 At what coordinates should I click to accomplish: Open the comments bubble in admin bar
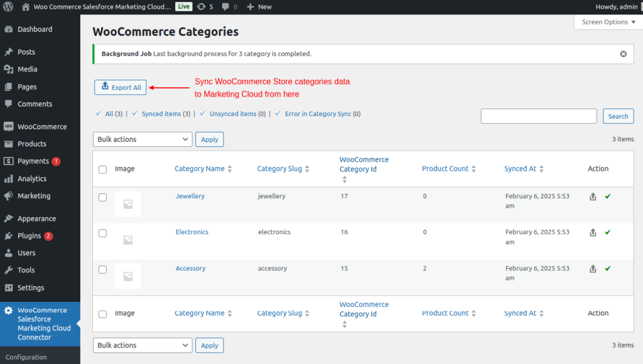[229, 7]
